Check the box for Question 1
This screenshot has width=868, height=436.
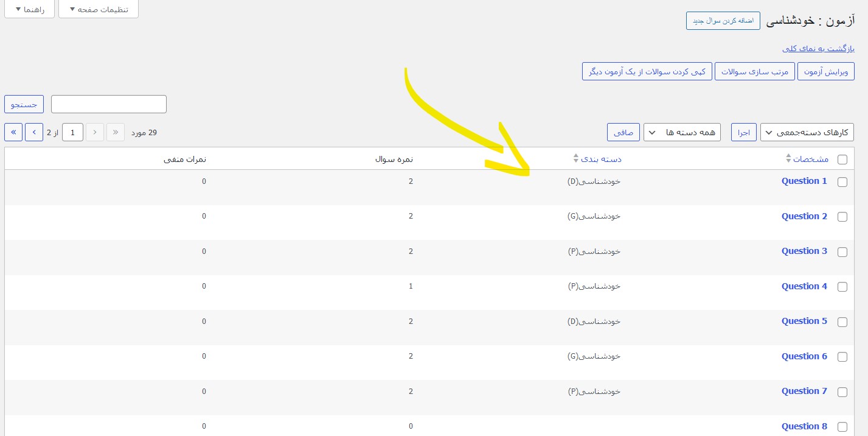(842, 182)
